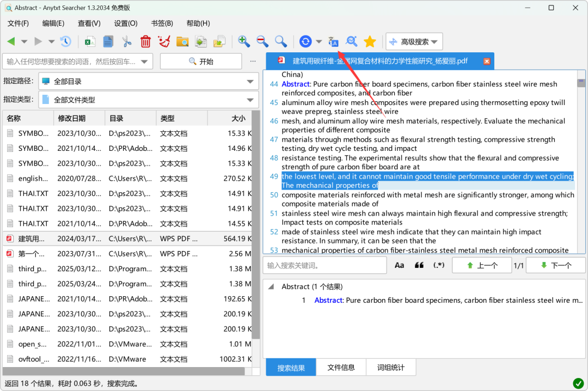Open the 编辑(E) menu
588x391 pixels.
point(53,23)
